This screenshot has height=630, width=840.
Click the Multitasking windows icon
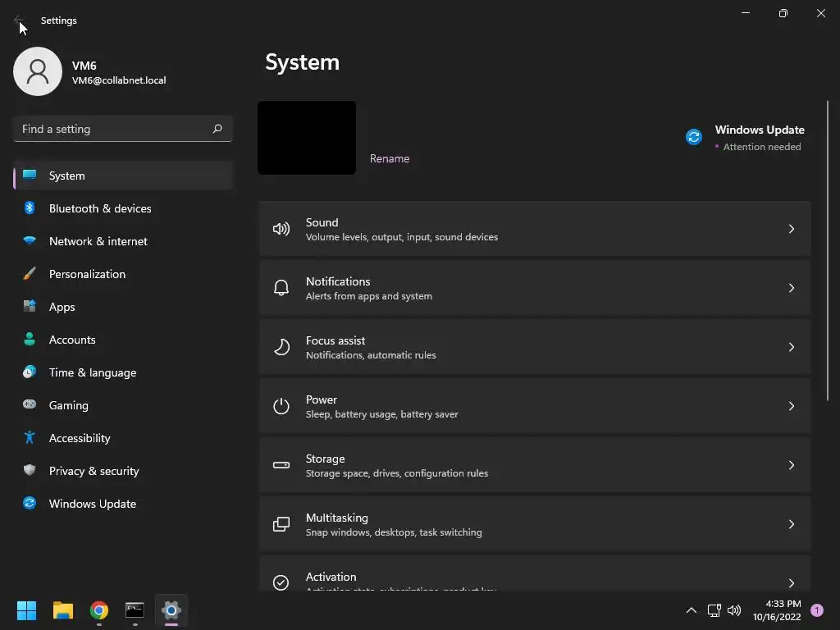click(x=281, y=524)
